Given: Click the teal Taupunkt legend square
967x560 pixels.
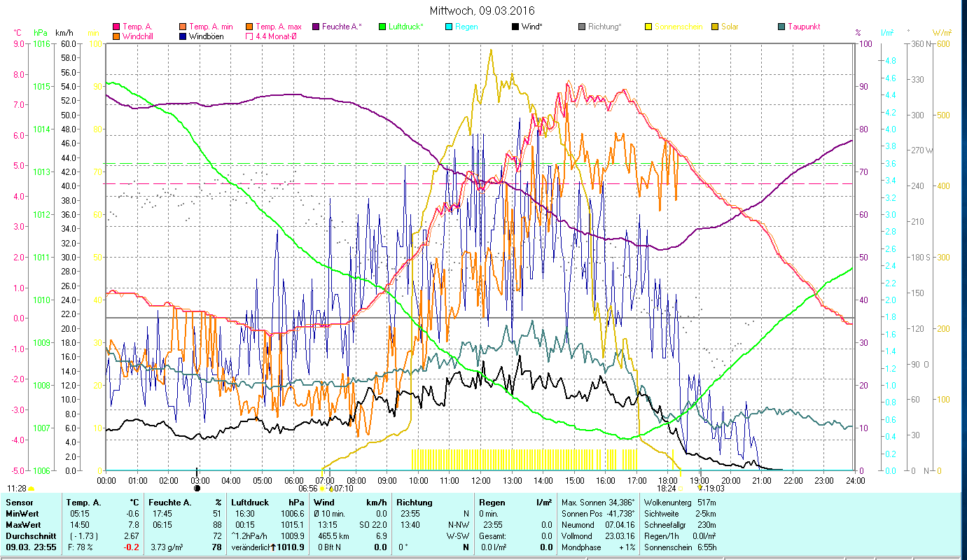Looking at the screenshot, I should click(781, 27).
